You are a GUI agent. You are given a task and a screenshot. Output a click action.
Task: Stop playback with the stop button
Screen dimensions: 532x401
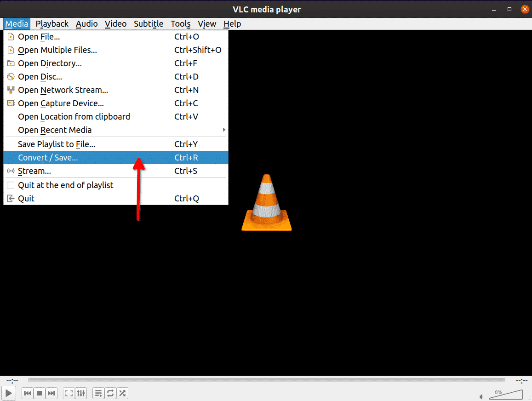click(x=40, y=393)
